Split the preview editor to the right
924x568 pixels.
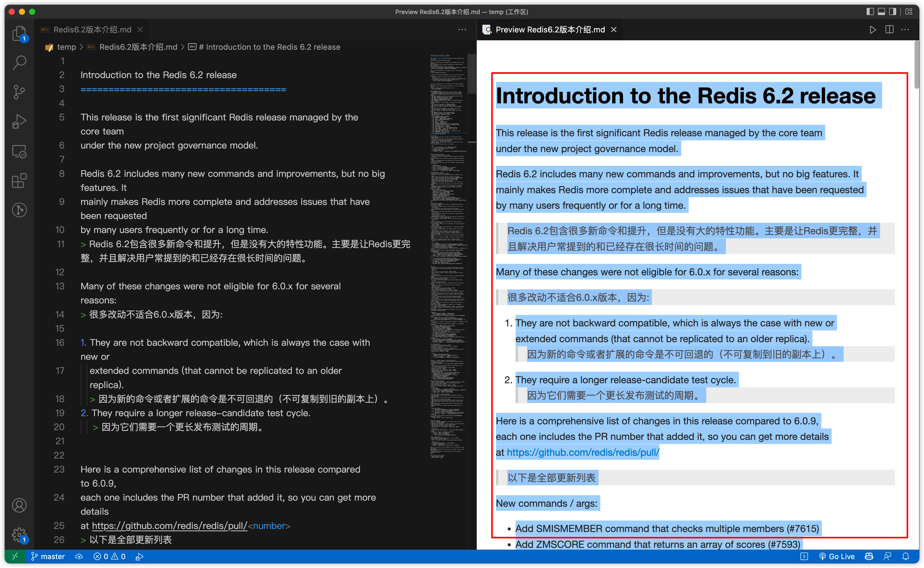pos(890,30)
